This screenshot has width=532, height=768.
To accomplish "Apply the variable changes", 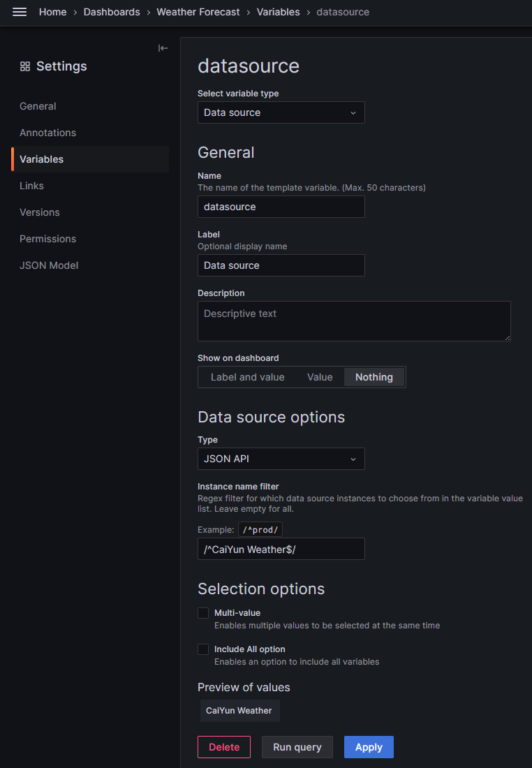I will 369,747.
